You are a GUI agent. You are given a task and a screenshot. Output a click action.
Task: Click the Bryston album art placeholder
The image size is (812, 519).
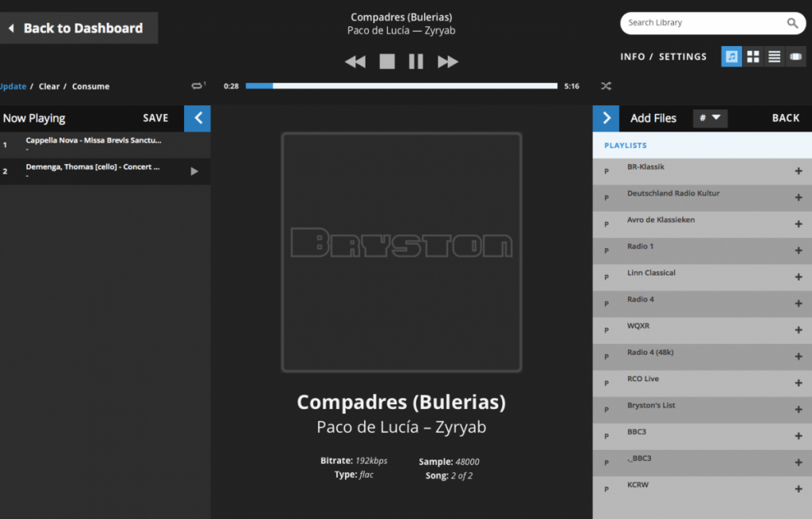(401, 252)
